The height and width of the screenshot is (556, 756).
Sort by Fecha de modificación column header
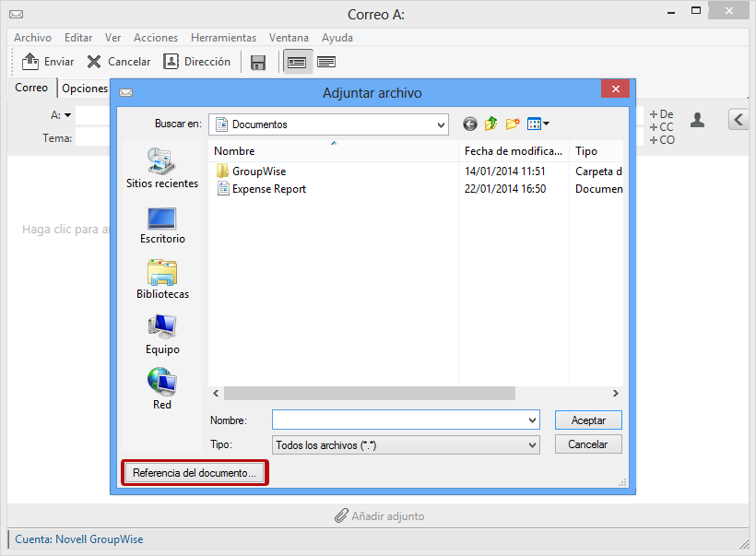point(514,151)
